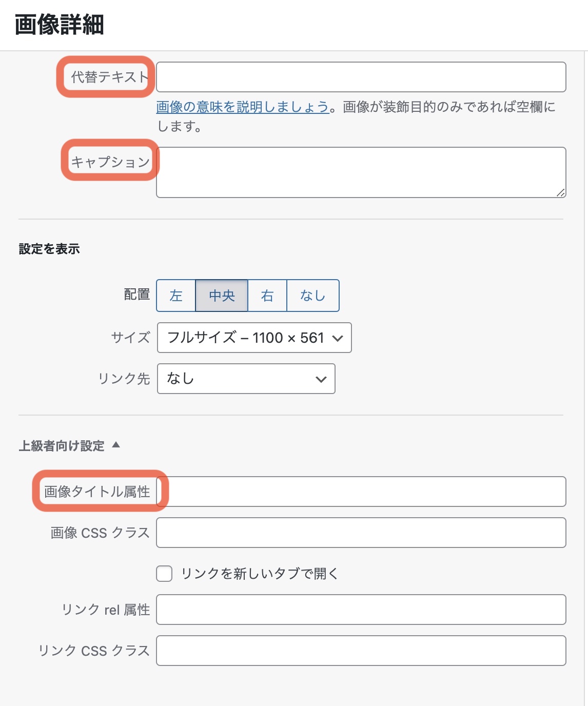Open the サイズ dropdown フルサイズ
This screenshot has height=706, width=588.
point(254,338)
